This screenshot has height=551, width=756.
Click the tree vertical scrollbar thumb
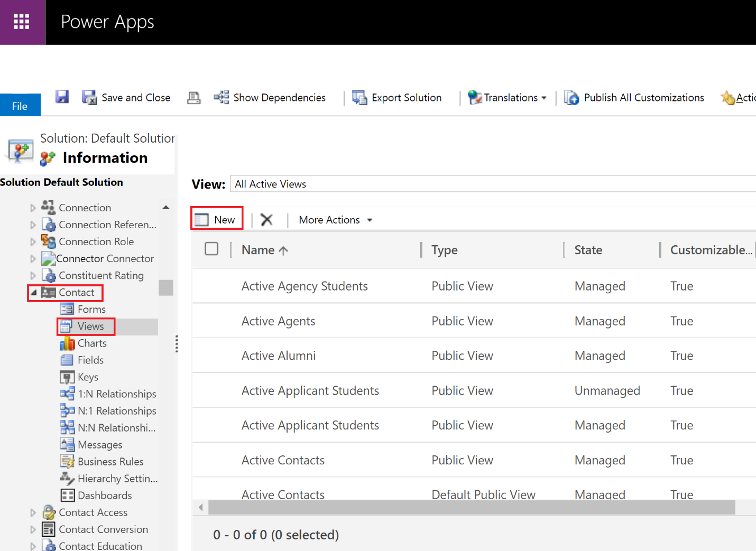[166, 287]
